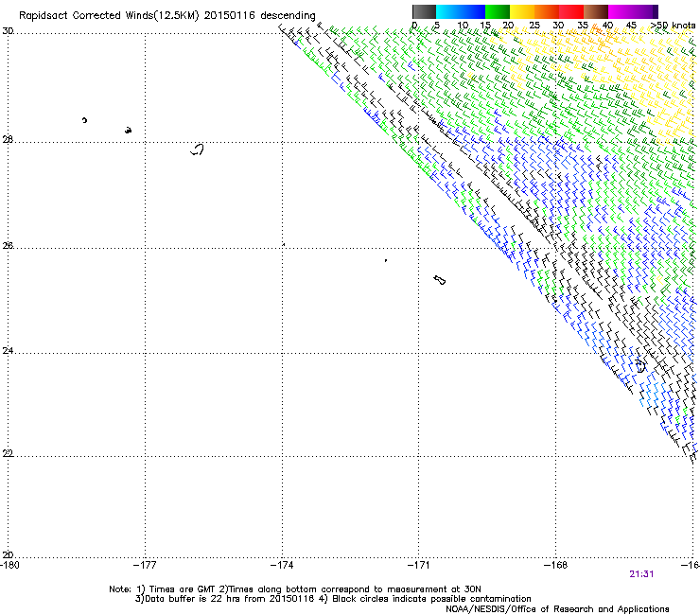The width and height of the screenshot is (700, 615).
Task: Click the cyan 5-10 knots color segment
Action: click(448, 11)
